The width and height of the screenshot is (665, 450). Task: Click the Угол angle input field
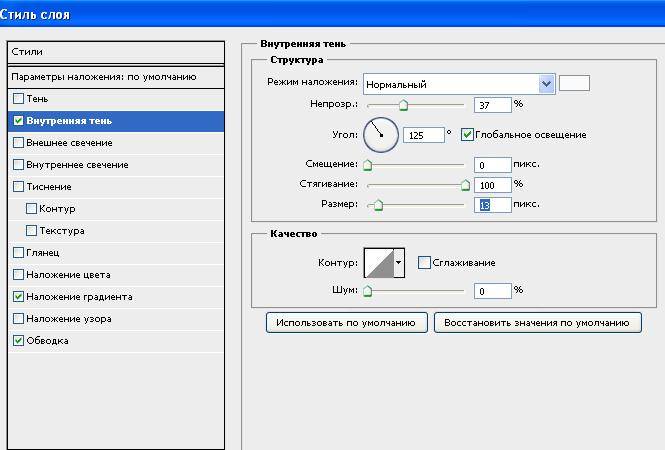tap(423, 135)
